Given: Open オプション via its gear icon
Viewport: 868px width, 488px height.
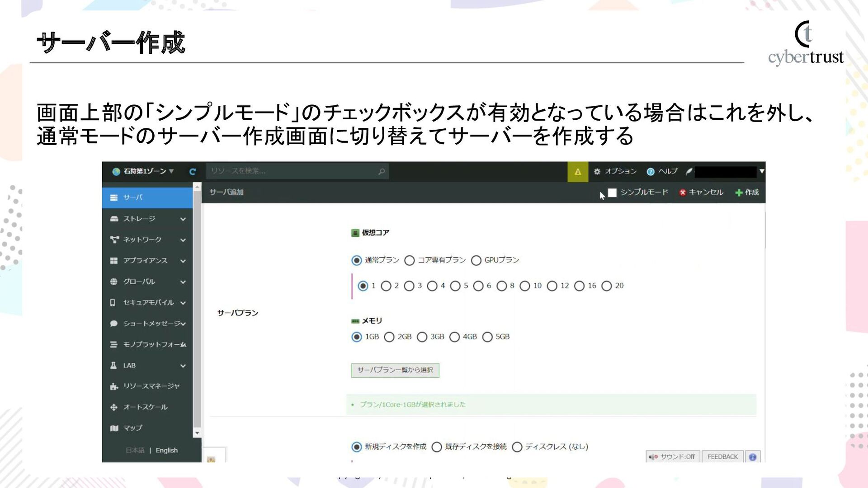Looking at the screenshot, I should (x=597, y=172).
